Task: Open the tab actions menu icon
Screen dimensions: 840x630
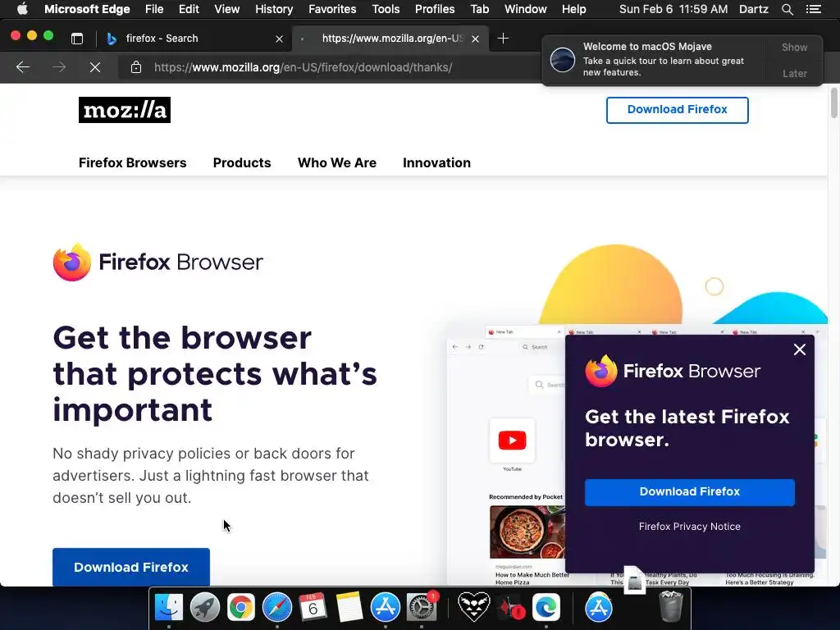Action: tap(77, 39)
